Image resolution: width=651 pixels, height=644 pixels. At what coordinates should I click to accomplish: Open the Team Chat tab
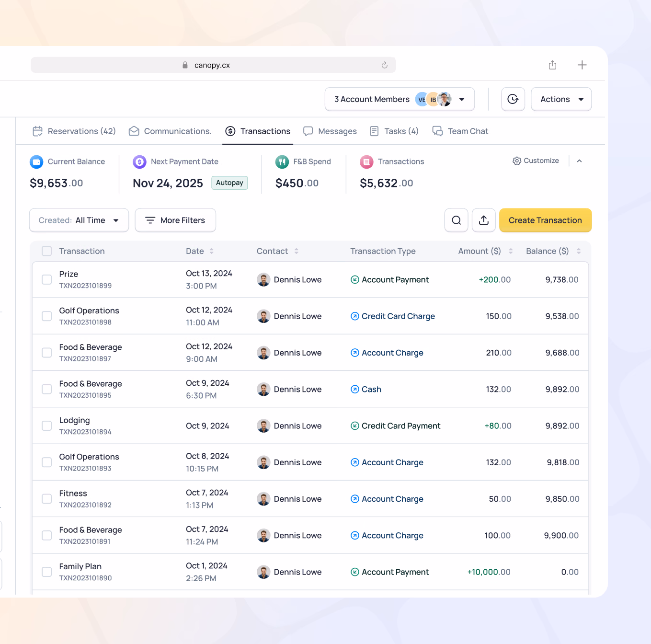460,131
